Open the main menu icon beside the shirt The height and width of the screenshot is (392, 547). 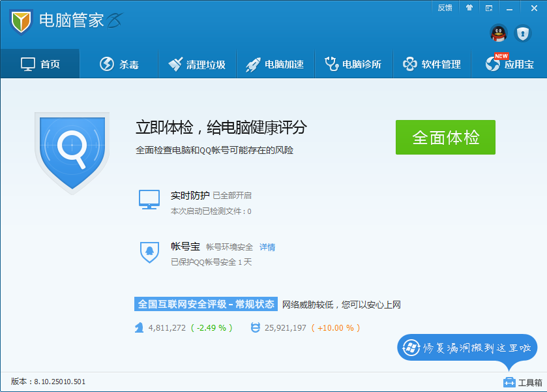click(489, 8)
